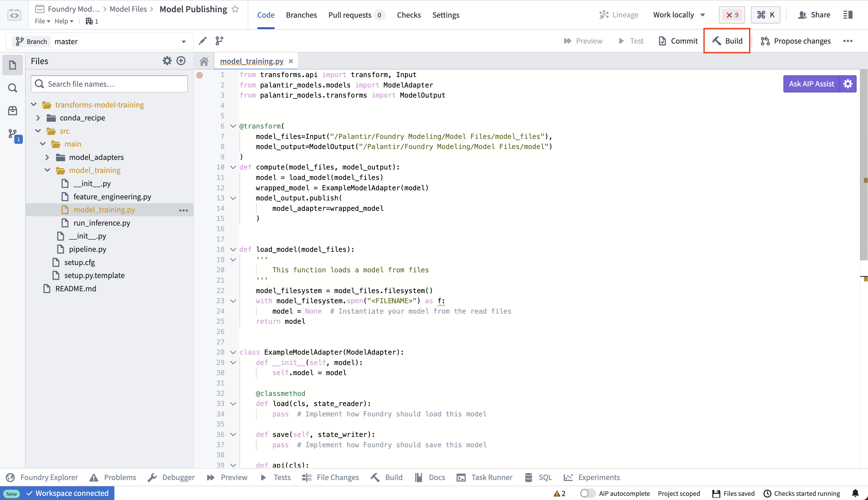868x500 pixels.
Task: Click Propose changes
Action: 796,41
